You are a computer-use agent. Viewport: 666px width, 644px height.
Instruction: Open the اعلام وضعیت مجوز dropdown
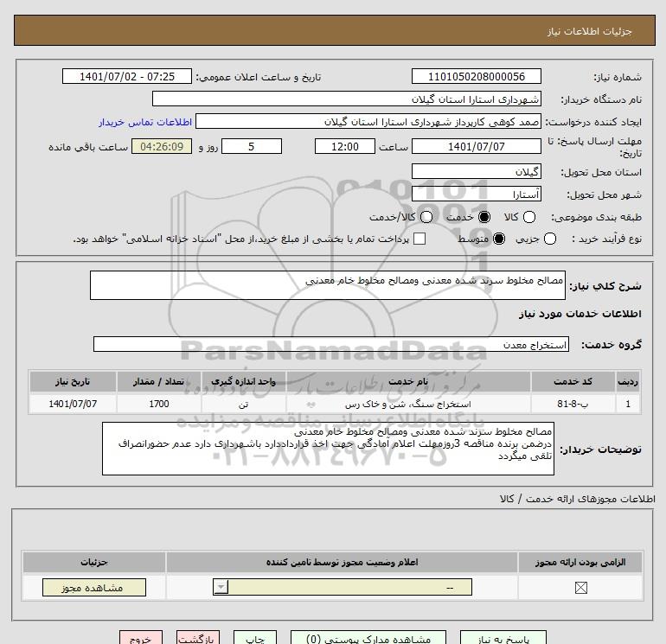[x=343, y=588]
